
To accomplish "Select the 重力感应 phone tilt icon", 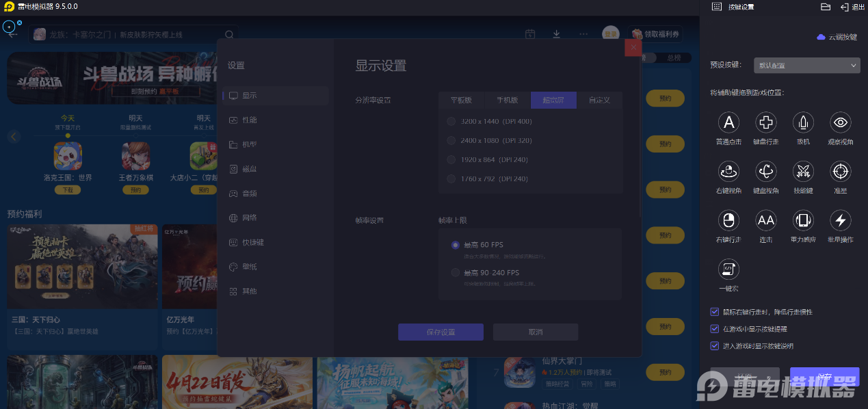I will (x=803, y=220).
